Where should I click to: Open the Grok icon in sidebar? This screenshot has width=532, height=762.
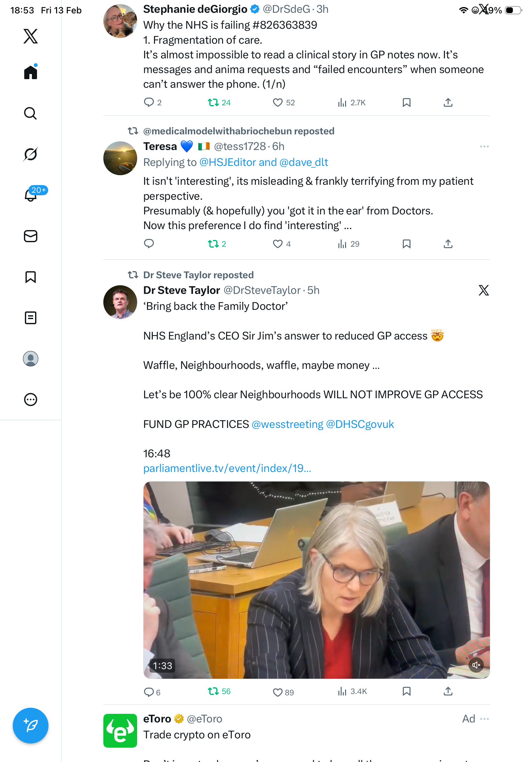coord(31,154)
